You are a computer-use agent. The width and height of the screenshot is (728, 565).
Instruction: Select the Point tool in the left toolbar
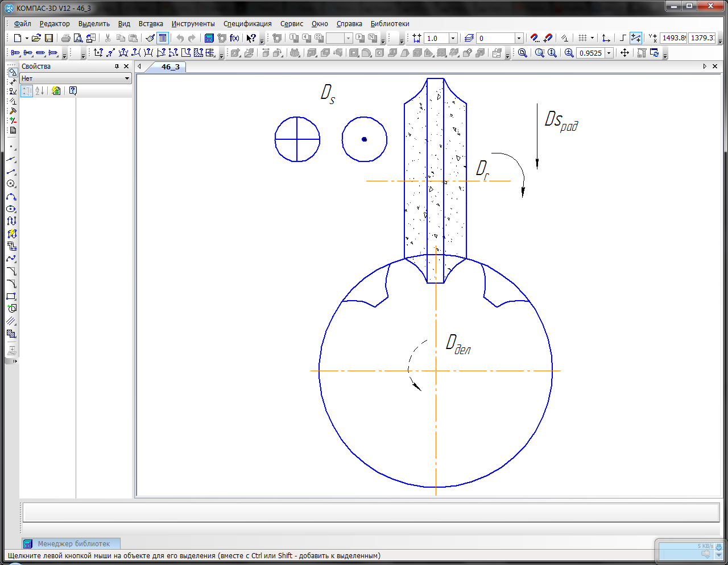11,147
